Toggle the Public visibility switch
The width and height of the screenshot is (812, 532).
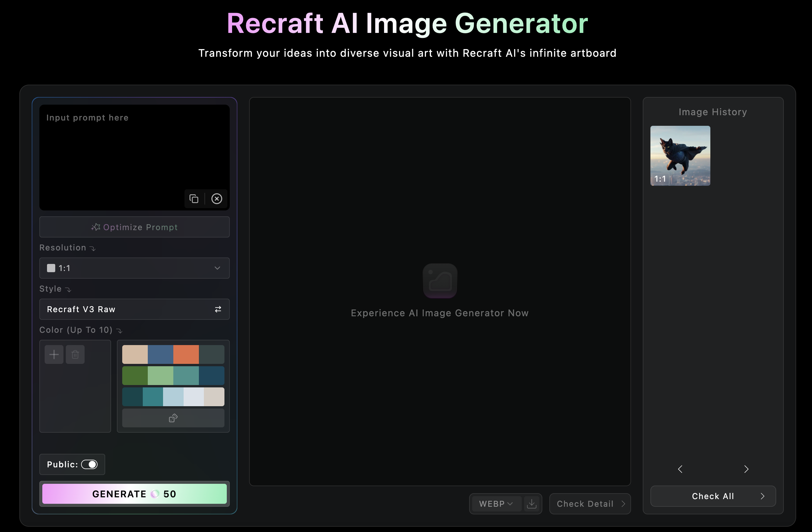90,464
